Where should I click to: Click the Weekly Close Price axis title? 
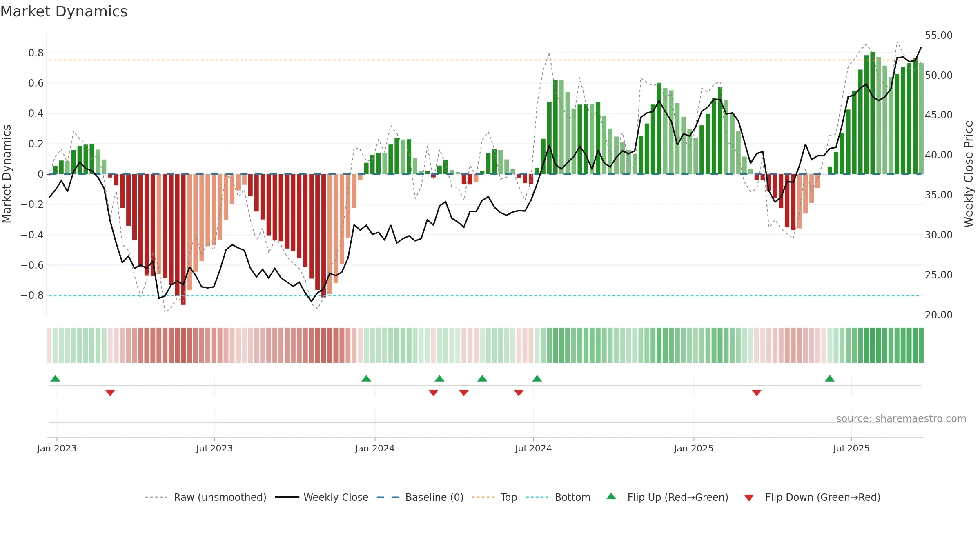969,174
